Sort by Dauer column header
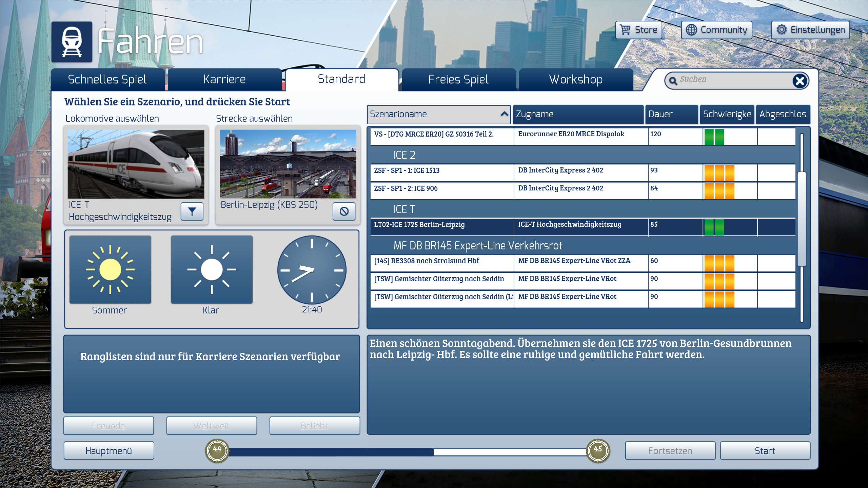 671,114
